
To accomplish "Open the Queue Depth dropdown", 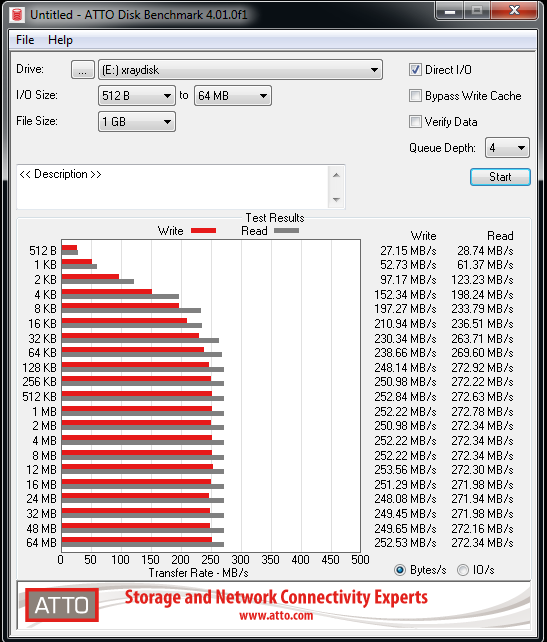I will [x=507, y=147].
